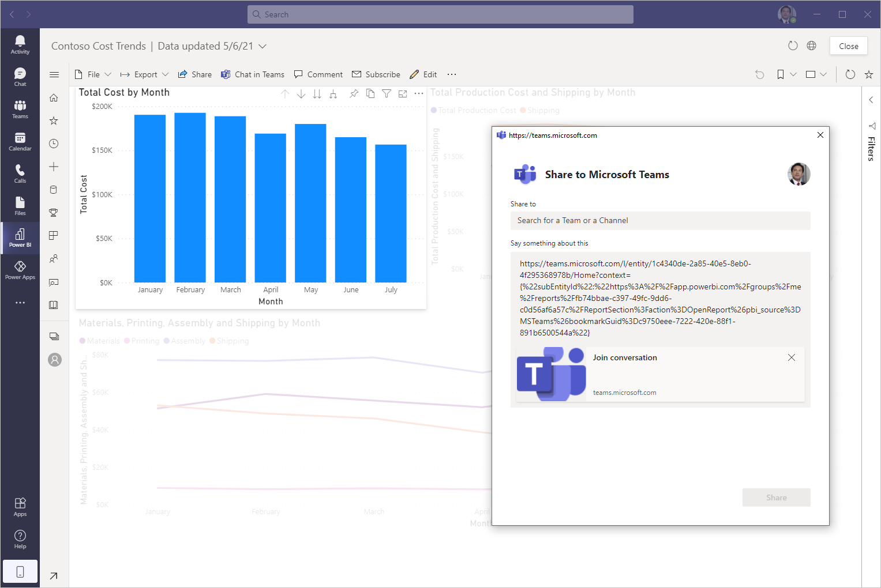Open filters for the Total Cost visual
The image size is (881, 588).
[386, 93]
